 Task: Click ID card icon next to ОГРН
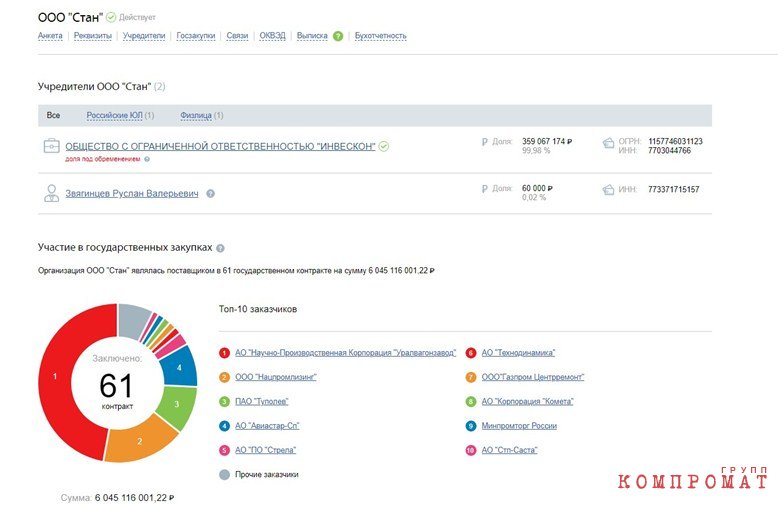608,143
